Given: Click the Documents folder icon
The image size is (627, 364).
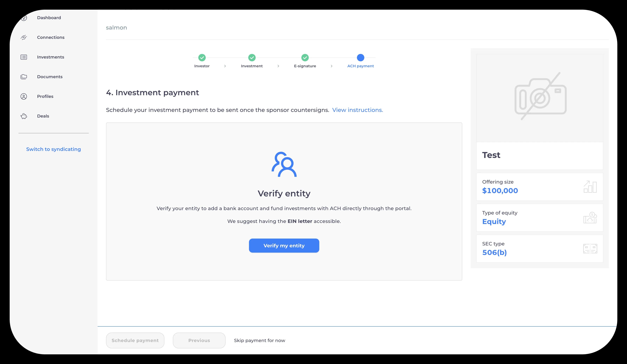Looking at the screenshot, I should pos(24,77).
